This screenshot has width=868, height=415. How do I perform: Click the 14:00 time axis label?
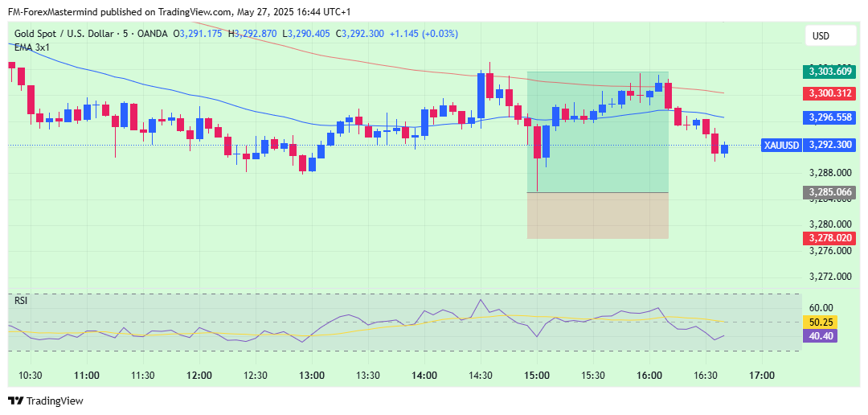pos(424,375)
